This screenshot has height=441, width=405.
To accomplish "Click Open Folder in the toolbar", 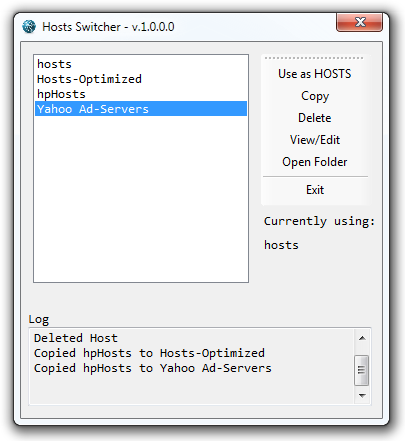I will 315,162.
